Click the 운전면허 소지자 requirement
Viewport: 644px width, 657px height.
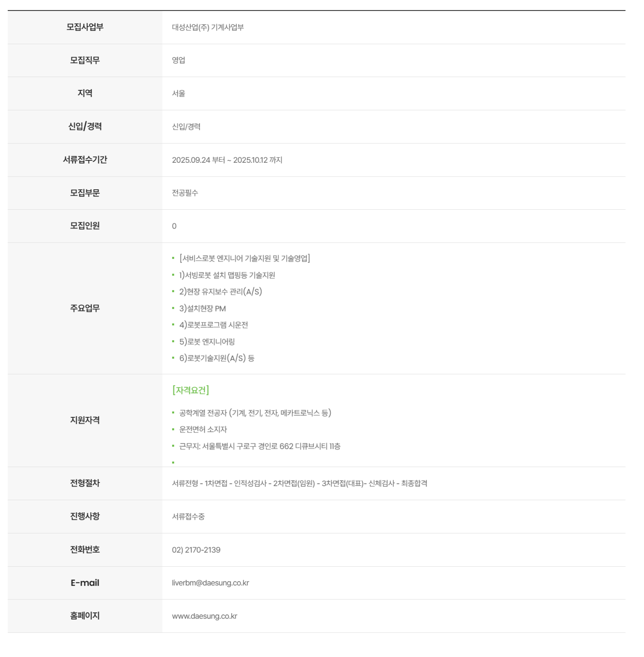pos(203,429)
